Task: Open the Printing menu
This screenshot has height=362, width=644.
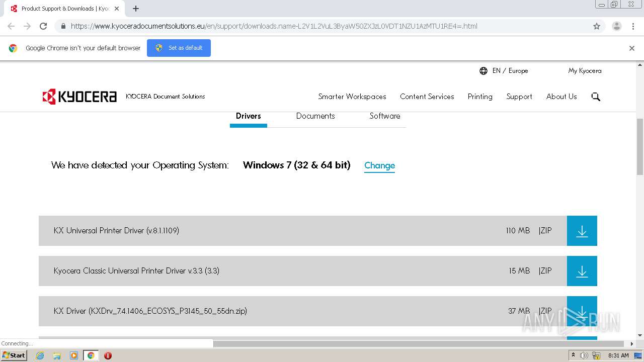Action: (x=480, y=97)
